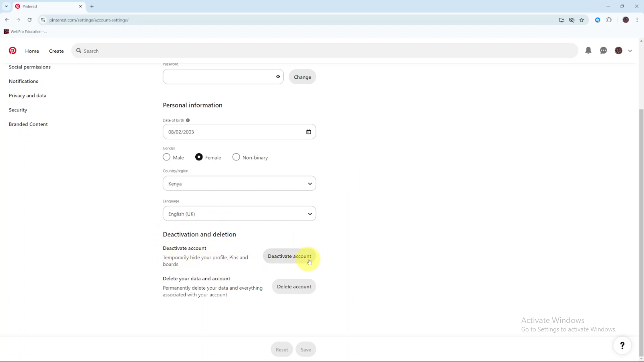Open Notifications settings section
644x362 pixels.
(23, 81)
